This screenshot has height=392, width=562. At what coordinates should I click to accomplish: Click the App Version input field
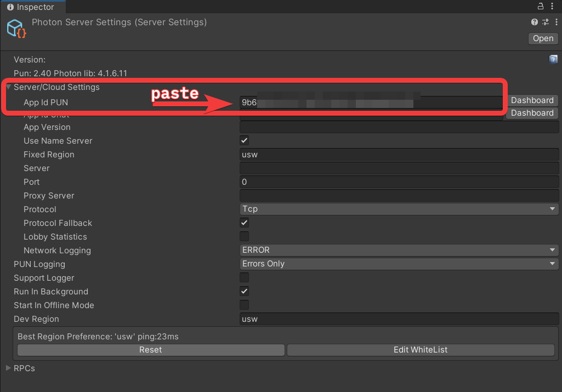point(399,127)
